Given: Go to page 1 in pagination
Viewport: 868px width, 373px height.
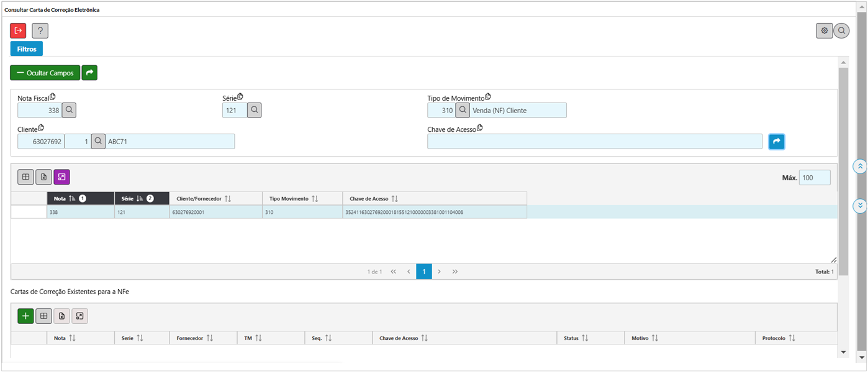Looking at the screenshot, I should pos(423,272).
